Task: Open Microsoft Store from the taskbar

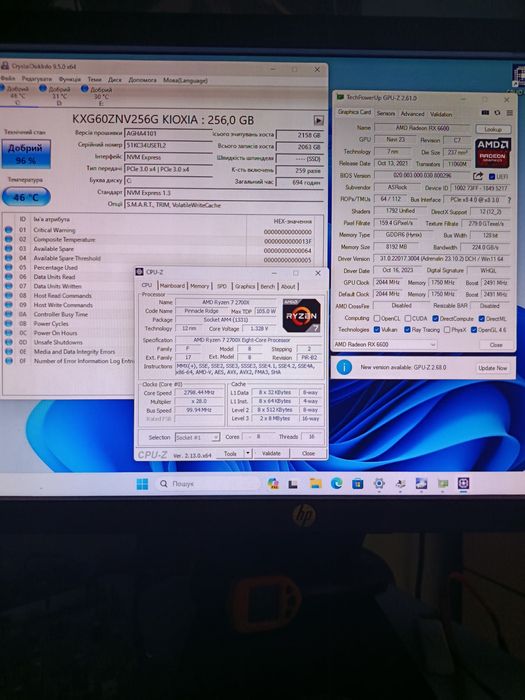Action: (358, 483)
